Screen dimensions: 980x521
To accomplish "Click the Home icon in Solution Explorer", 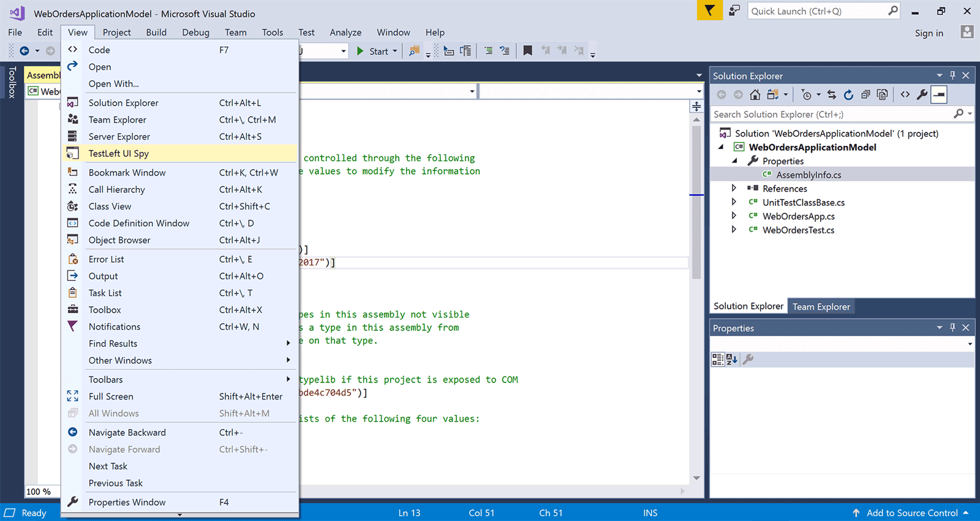I will pos(755,94).
